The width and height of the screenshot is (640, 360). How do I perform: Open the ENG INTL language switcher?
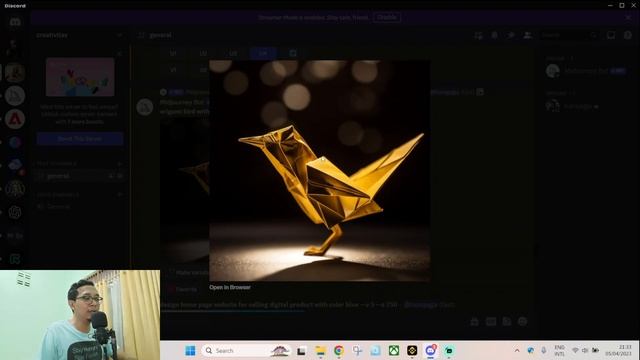coord(560,351)
